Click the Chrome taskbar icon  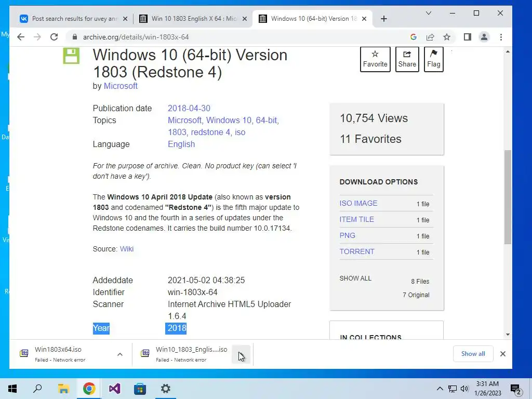[89, 389]
